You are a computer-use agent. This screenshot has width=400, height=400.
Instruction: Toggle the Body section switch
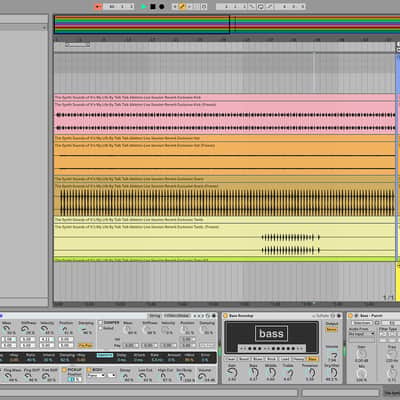(89, 370)
